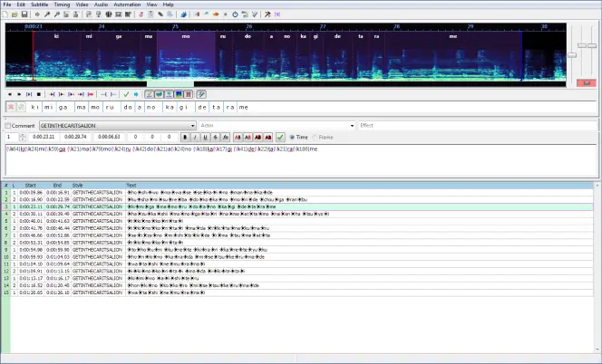Stop audio playback
Viewport: 602px width, 364px height.
pos(38,94)
